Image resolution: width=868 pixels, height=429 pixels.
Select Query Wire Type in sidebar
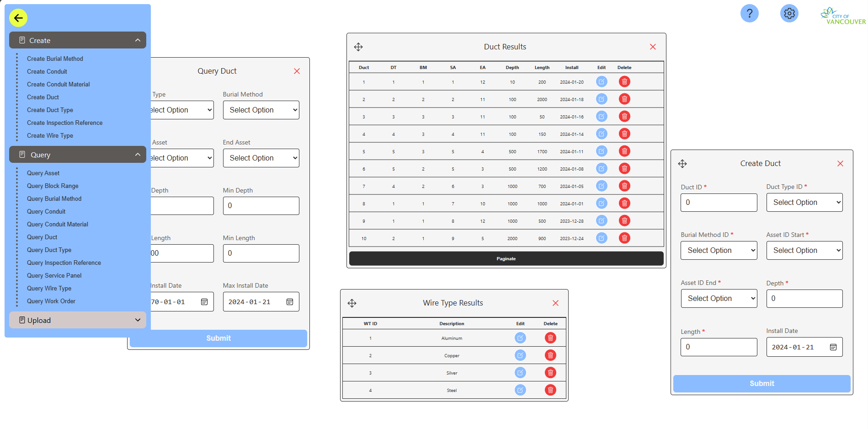(49, 289)
